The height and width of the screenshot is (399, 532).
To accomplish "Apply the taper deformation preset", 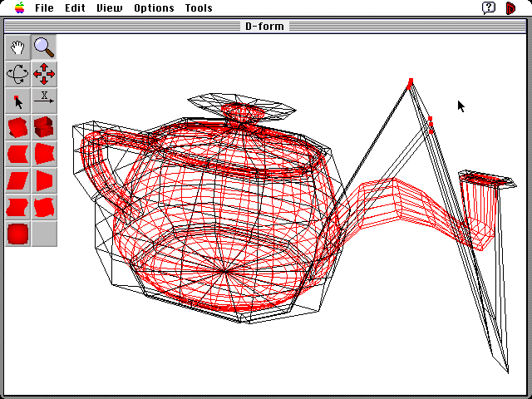I will tap(44, 180).
